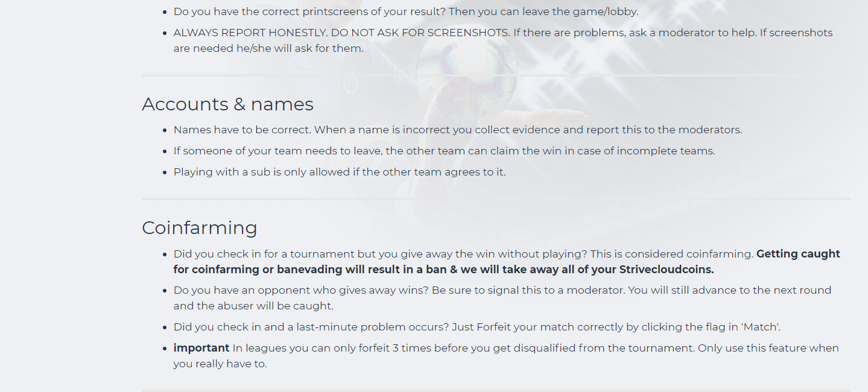Image resolution: width=868 pixels, height=392 pixels.
Task: Click the 'abuser will be caught' line
Action: click(x=253, y=306)
